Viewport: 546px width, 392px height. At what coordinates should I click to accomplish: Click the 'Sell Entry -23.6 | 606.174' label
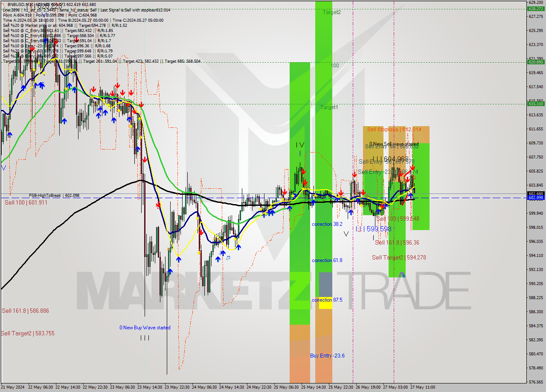(x=388, y=172)
